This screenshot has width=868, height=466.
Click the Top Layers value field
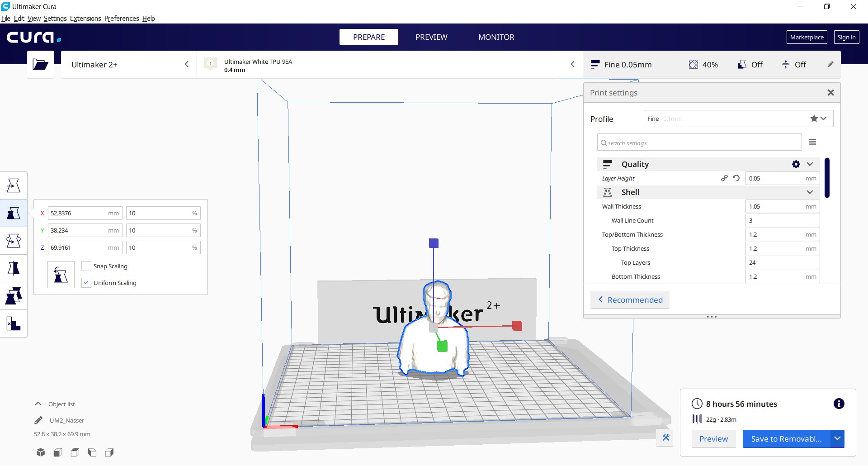pos(783,262)
